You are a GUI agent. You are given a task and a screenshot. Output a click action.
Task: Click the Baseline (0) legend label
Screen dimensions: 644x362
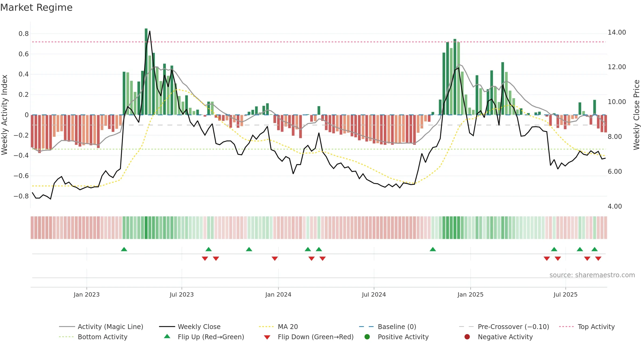pos(397,327)
